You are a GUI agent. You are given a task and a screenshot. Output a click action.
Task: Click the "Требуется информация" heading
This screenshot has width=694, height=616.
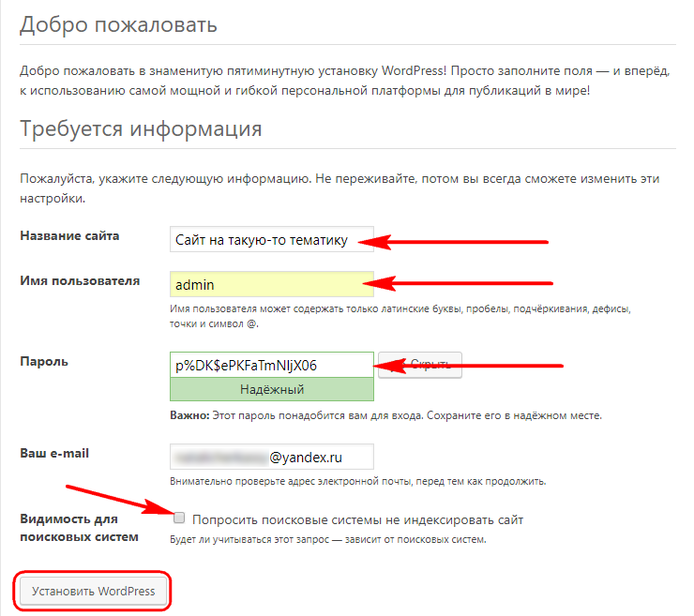click(x=141, y=128)
